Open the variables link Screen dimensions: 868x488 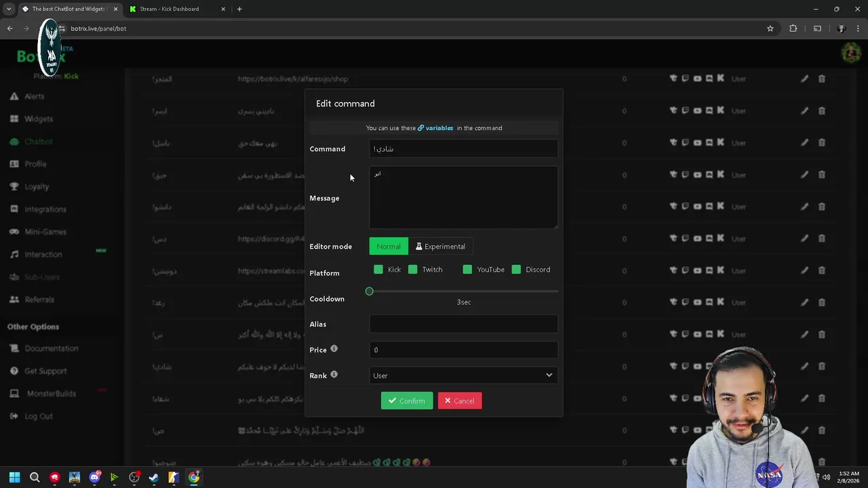(x=435, y=128)
